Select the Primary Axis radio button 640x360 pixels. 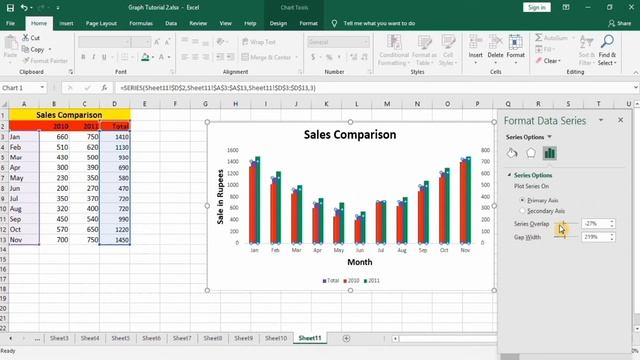(x=522, y=200)
